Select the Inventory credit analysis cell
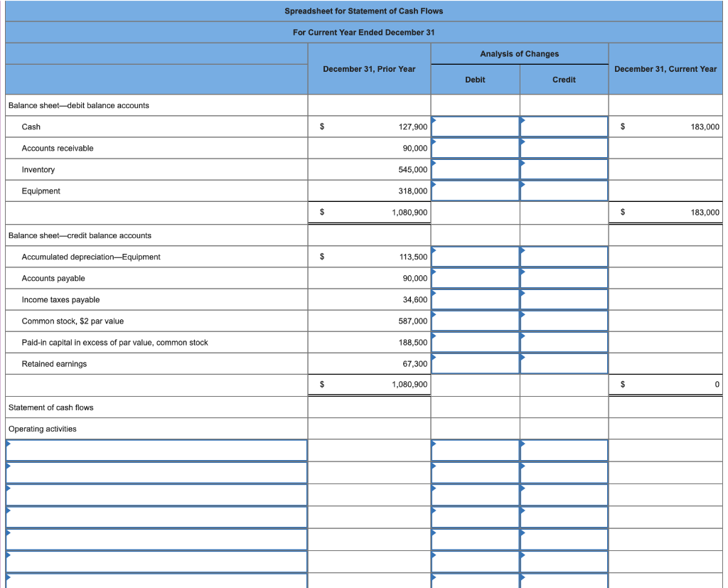The height and width of the screenshot is (588, 728). click(564, 169)
